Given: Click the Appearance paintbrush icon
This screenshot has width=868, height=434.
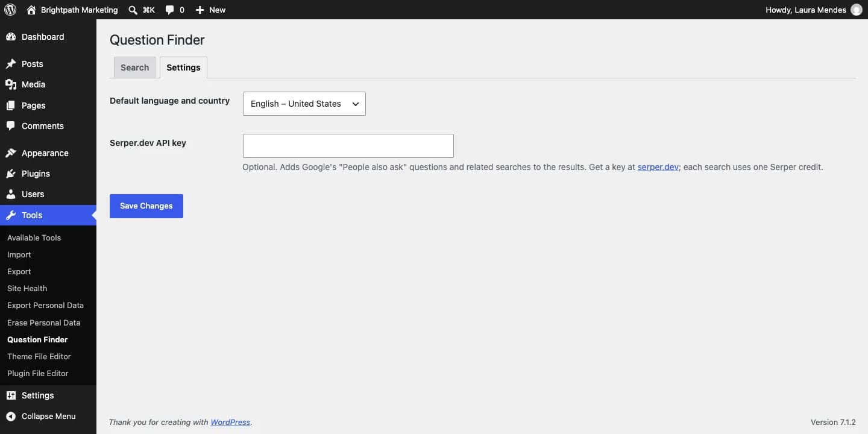Looking at the screenshot, I should point(11,153).
